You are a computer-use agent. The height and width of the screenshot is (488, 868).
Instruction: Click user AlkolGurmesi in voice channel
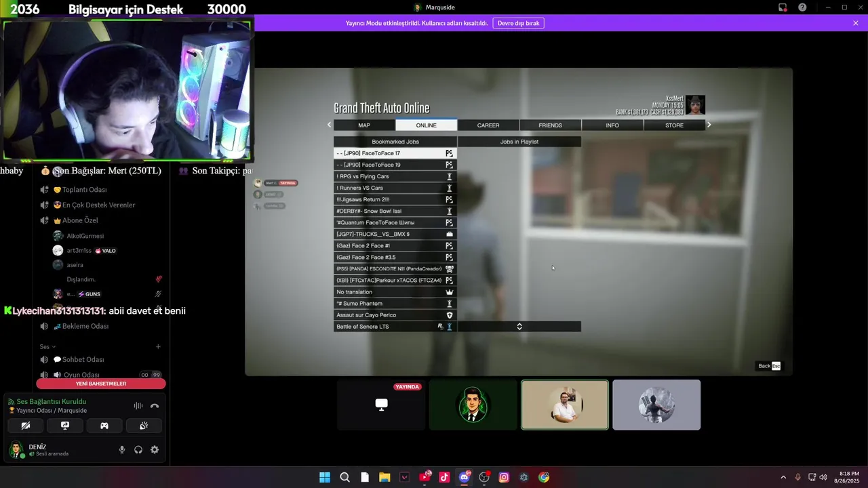coord(85,236)
